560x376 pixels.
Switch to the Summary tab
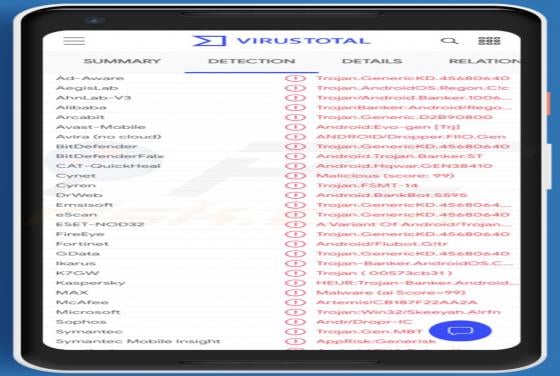point(122,61)
